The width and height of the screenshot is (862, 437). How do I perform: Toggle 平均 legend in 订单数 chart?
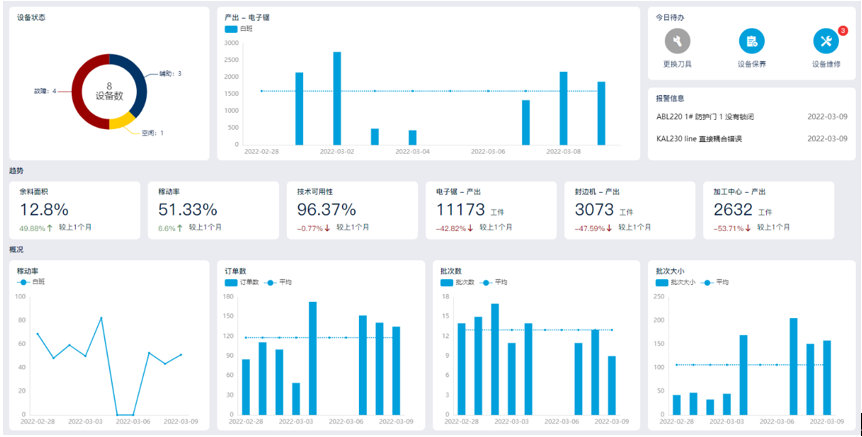(x=278, y=282)
